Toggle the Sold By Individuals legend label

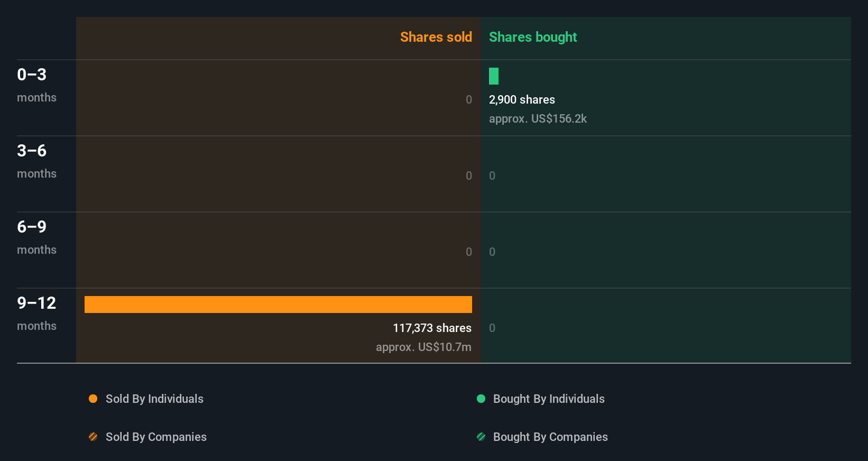pos(154,399)
